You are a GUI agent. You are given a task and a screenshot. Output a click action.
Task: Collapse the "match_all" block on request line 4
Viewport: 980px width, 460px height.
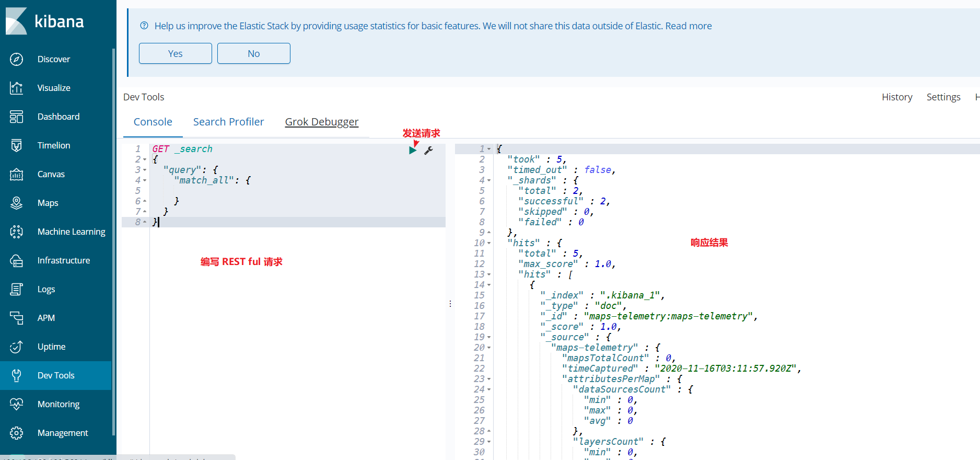145,180
